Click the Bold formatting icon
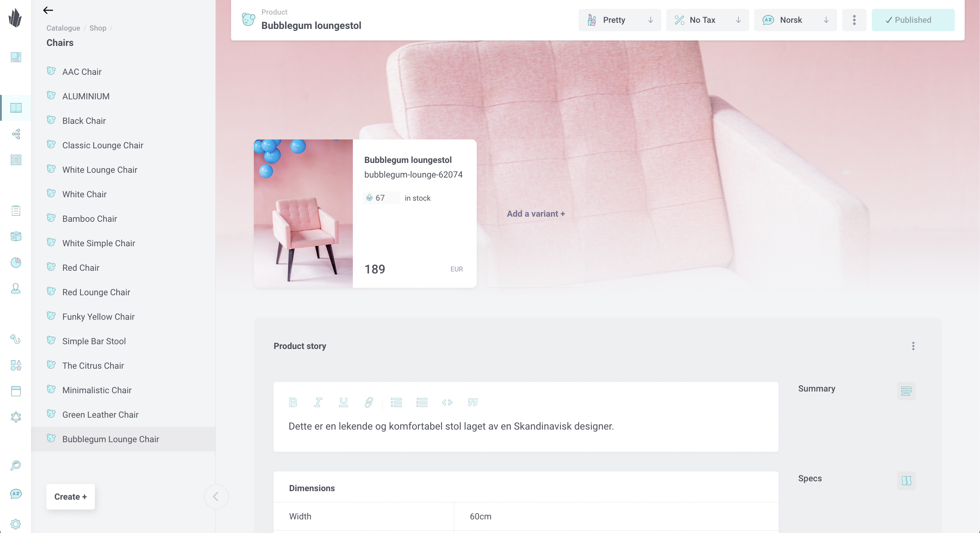 293,402
